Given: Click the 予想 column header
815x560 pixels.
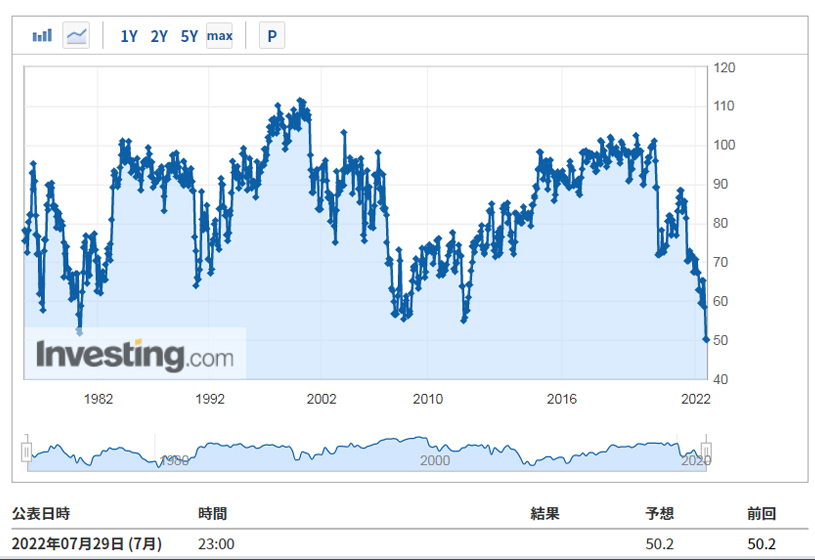Looking at the screenshot, I should [x=659, y=514].
